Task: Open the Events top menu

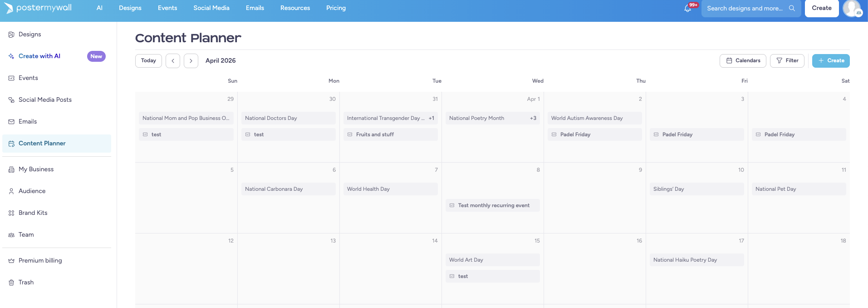Action: [x=167, y=8]
